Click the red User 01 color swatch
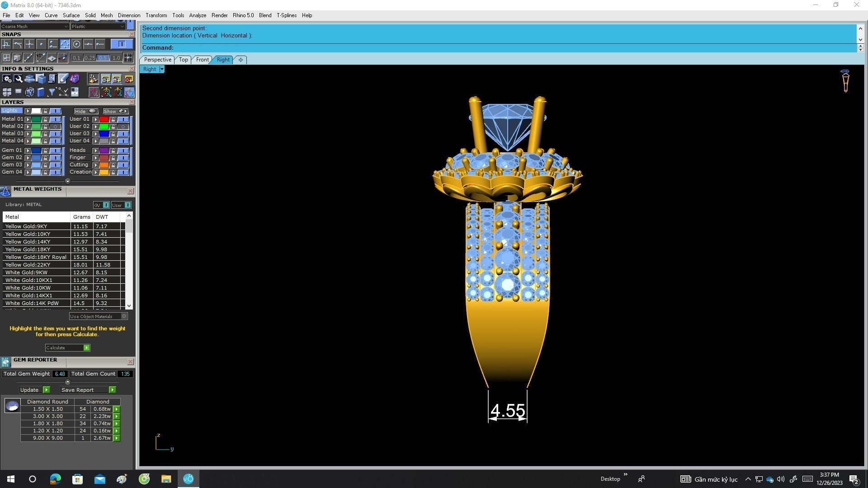This screenshot has height=488, width=868. click(x=104, y=119)
